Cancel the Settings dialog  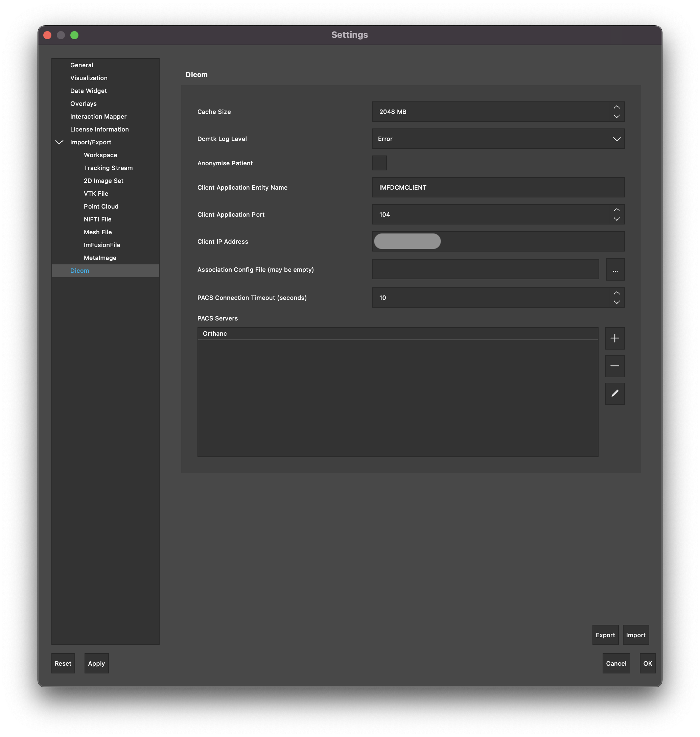click(616, 664)
